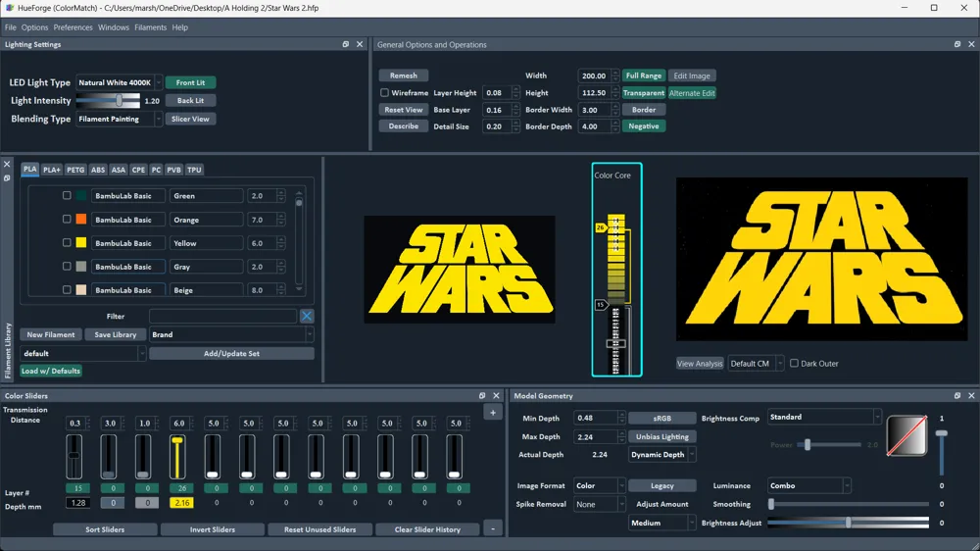Toggle Full Range mode

click(x=643, y=75)
